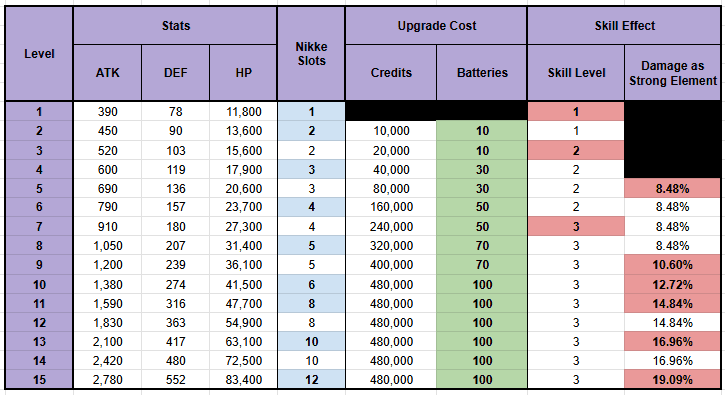
Task: Click the 16.96% damage cell in Level 14 row
Action: tap(673, 360)
